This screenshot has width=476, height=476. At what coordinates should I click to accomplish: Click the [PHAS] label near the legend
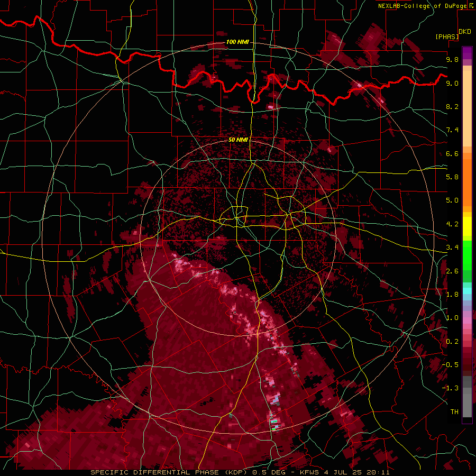[x=447, y=36]
